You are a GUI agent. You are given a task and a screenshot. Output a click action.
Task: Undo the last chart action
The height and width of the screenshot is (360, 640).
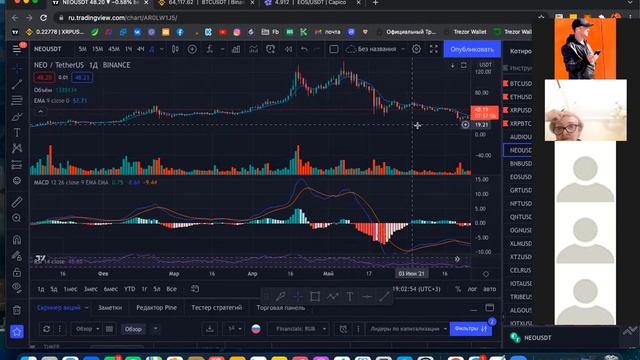point(304,49)
